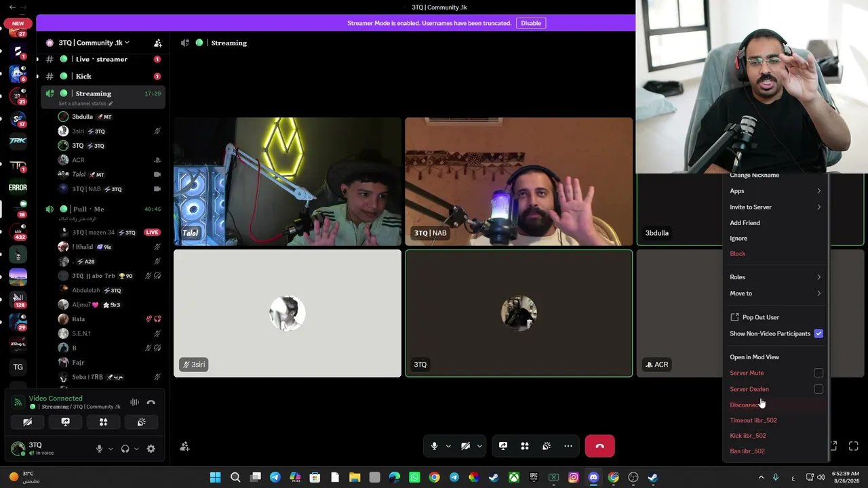Toggle the Show Non-Video Participants checkbox
This screenshot has width=868, height=488.
(818, 333)
